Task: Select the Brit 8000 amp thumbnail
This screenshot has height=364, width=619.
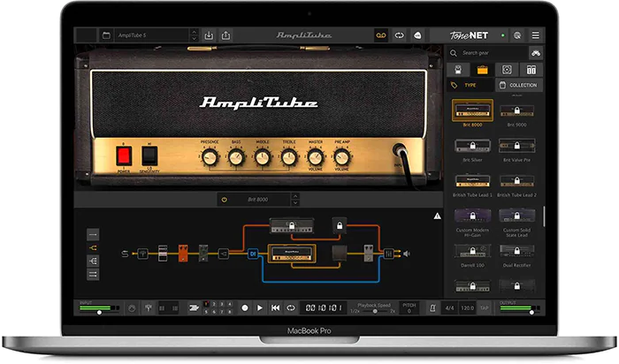Action: tap(472, 110)
